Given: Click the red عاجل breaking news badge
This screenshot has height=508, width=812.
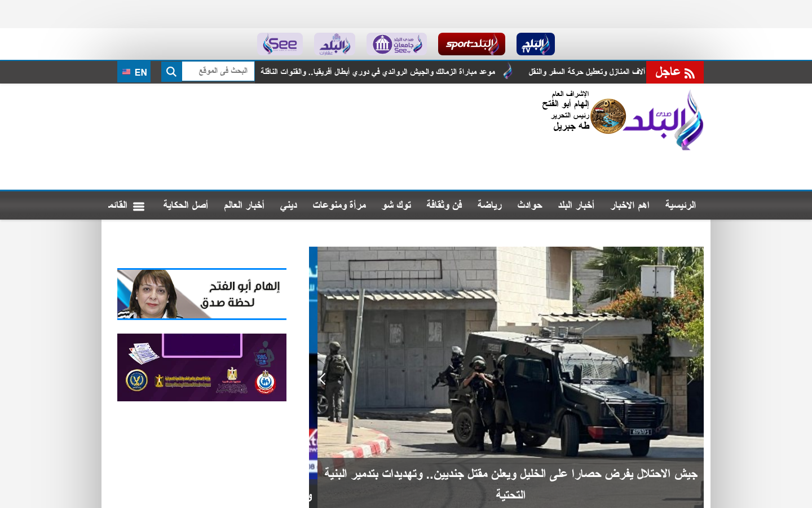Looking at the screenshot, I should (674, 72).
